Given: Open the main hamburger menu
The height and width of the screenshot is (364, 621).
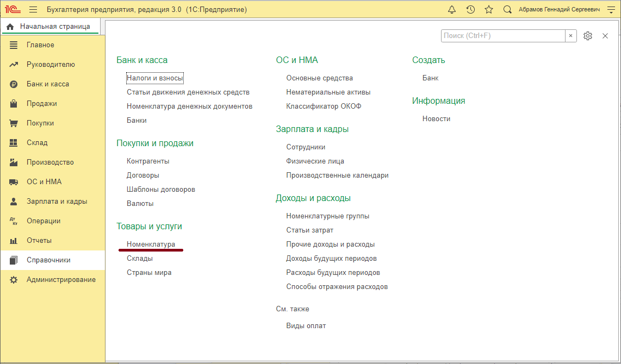Looking at the screenshot, I should (x=33, y=9).
